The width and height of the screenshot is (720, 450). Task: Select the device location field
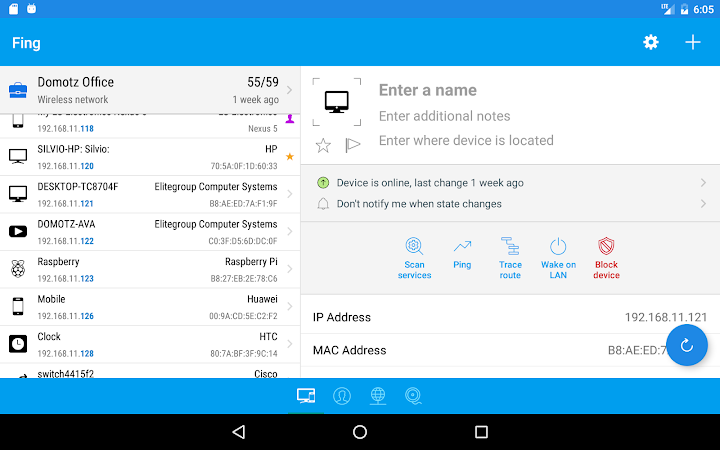click(x=466, y=141)
